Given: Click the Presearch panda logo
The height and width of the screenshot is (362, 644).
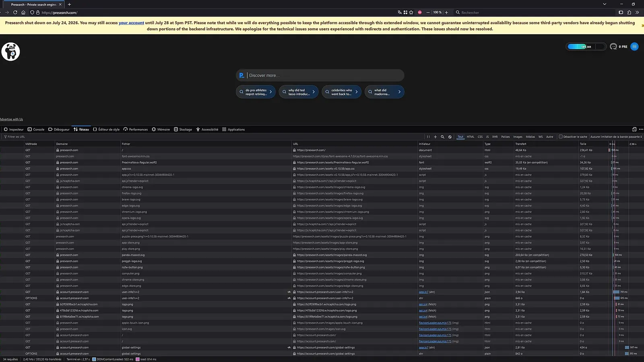Looking at the screenshot, I should coord(11,51).
